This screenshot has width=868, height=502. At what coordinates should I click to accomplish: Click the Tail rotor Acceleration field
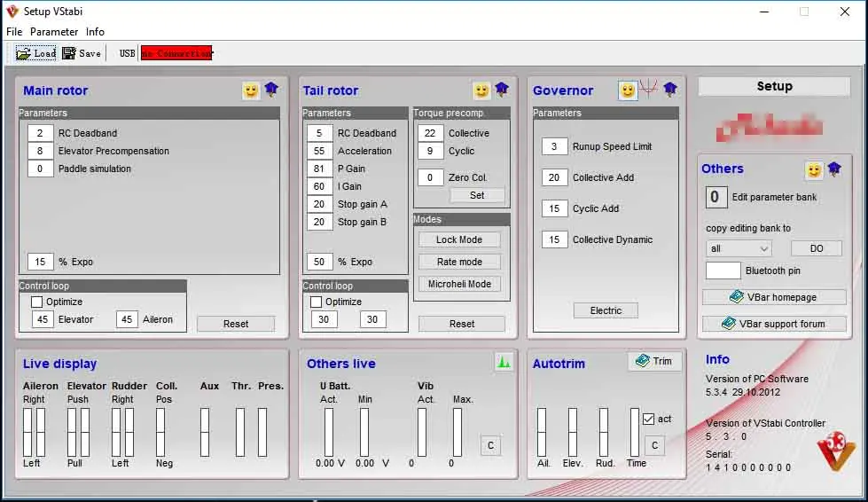point(319,151)
